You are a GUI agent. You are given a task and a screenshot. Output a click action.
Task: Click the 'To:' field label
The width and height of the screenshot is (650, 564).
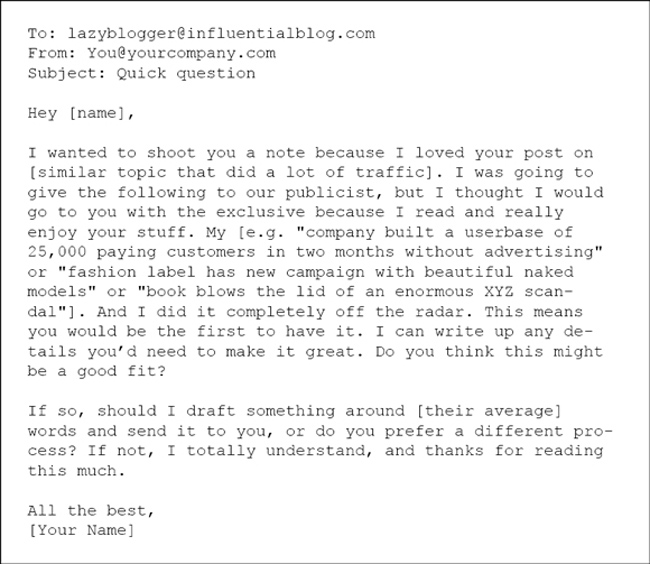click(42, 34)
